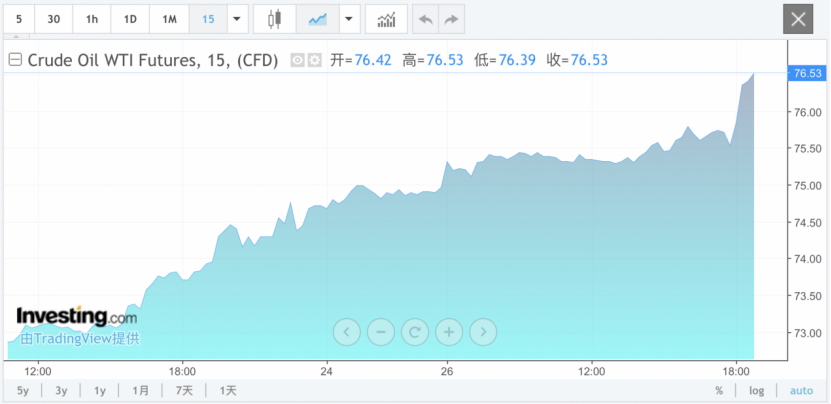Open the indicators menu icon

(386, 19)
